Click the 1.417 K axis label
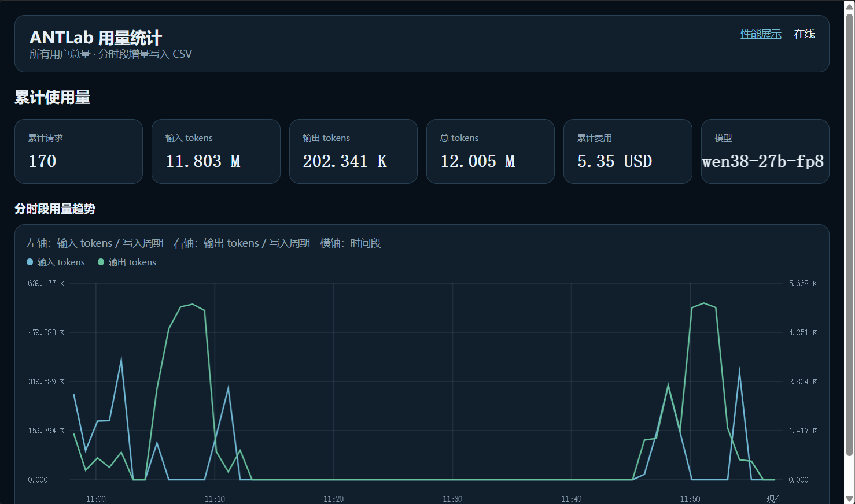855x504 pixels. [803, 431]
